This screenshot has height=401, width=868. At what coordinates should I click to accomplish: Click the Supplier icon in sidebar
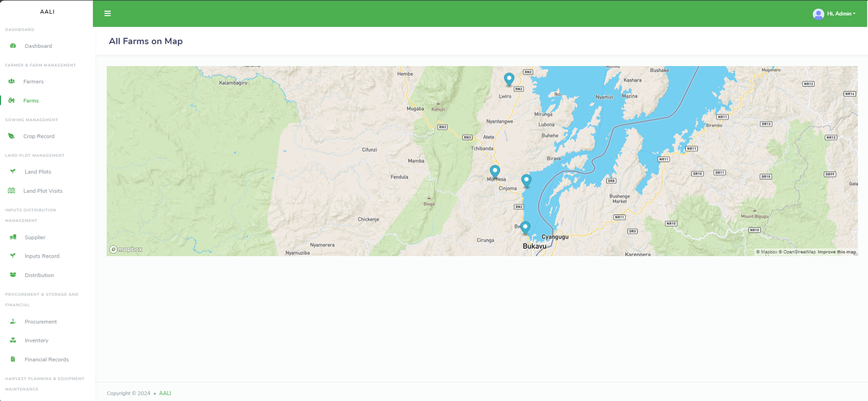coord(13,237)
